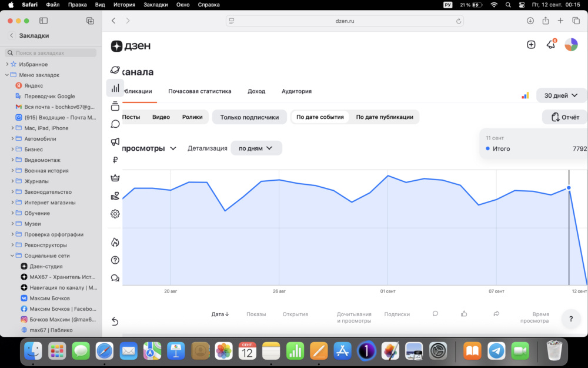Open the История menu in menu bar
This screenshot has height=368, width=588.
[x=124, y=5]
